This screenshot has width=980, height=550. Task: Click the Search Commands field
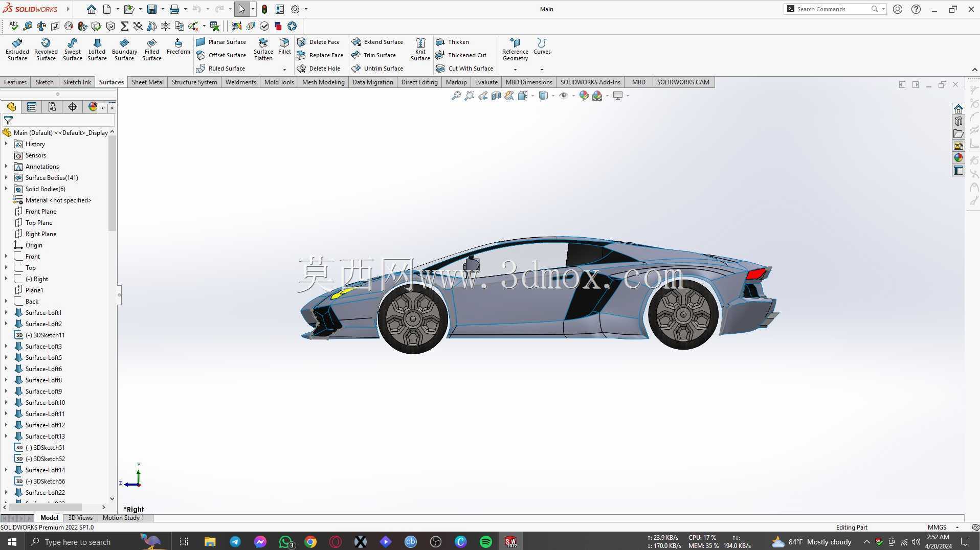835,9
